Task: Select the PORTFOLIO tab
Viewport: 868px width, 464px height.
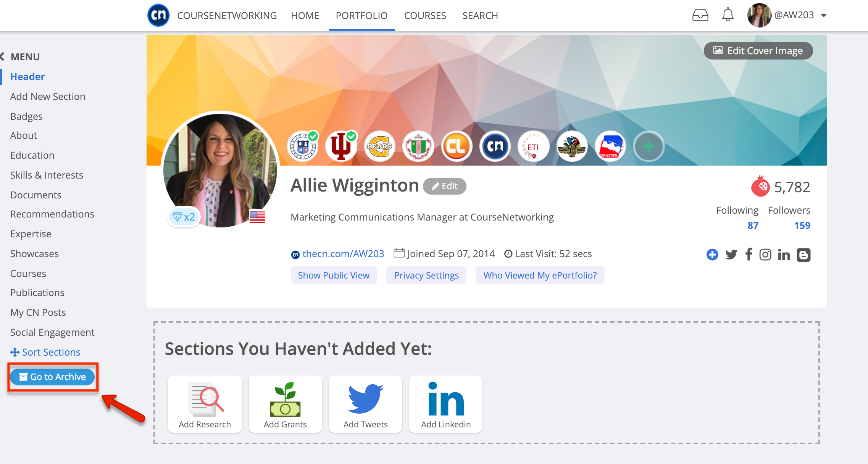Action: pyautogui.click(x=361, y=16)
